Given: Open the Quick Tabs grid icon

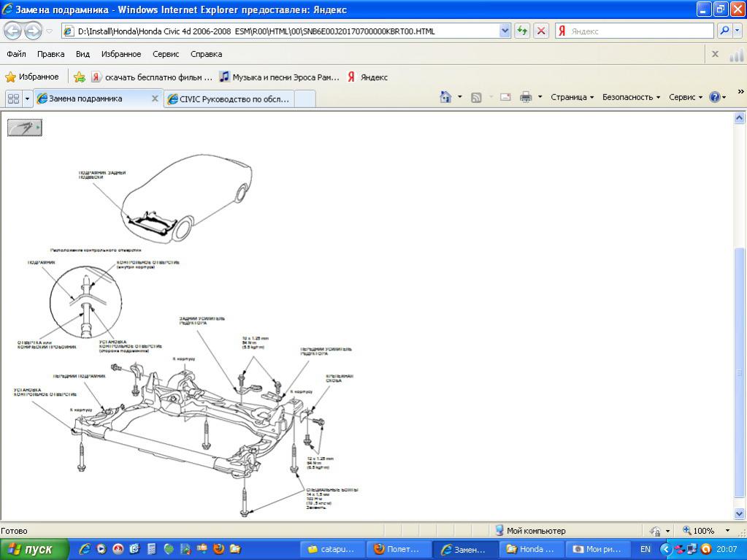Looking at the screenshot, I should point(13,99).
